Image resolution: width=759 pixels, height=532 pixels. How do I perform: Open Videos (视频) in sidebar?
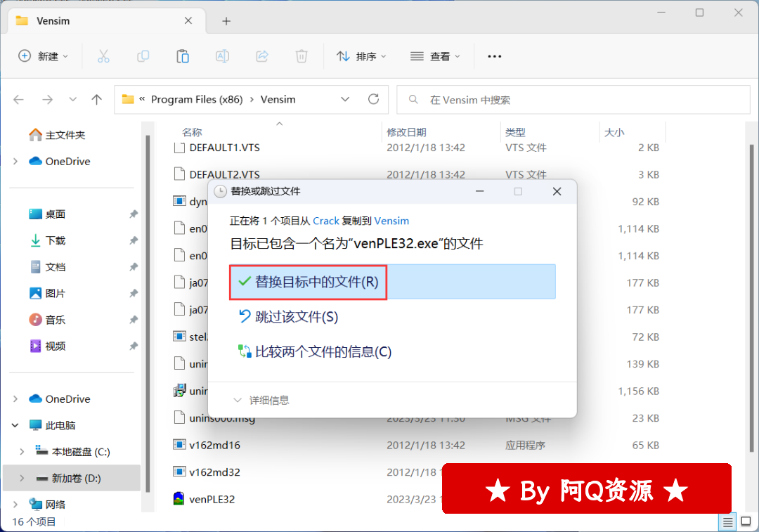tap(47, 346)
